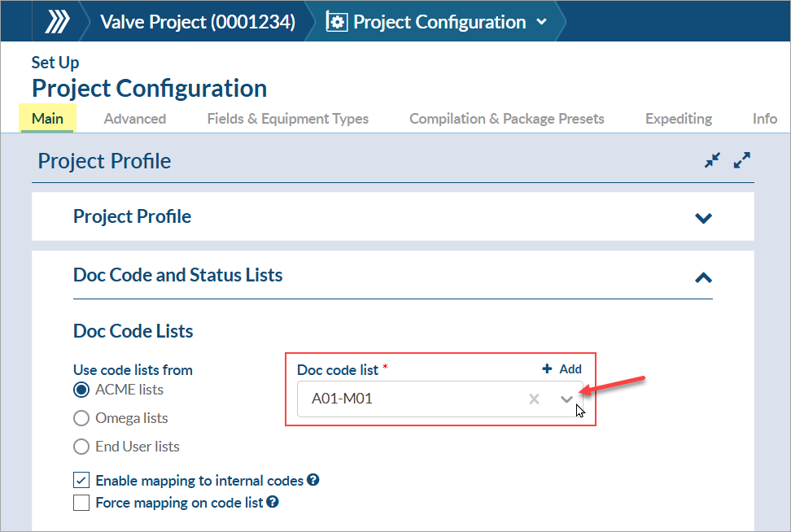Click help icon beside Force mapping
Screen dimensions: 791x532
[x=273, y=503]
